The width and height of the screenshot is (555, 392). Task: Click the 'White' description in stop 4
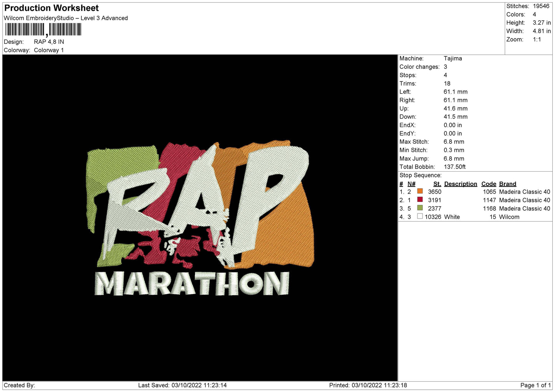pyautogui.click(x=452, y=217)
